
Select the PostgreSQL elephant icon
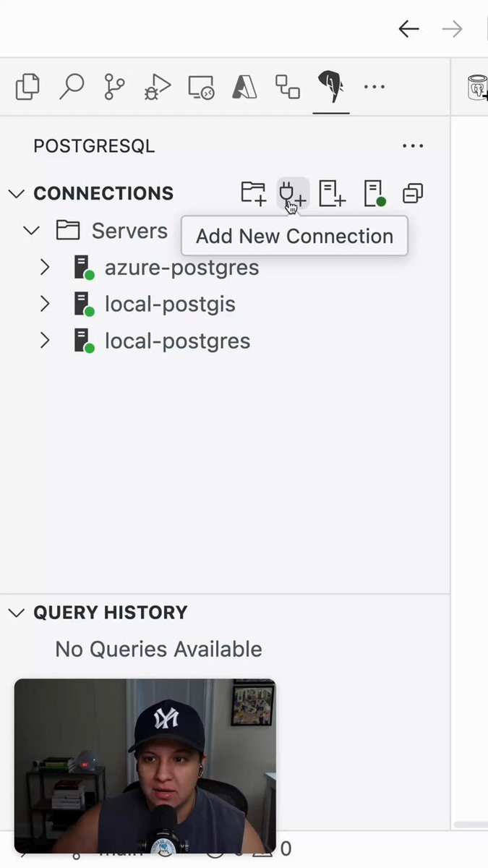[x=330, y=87]
